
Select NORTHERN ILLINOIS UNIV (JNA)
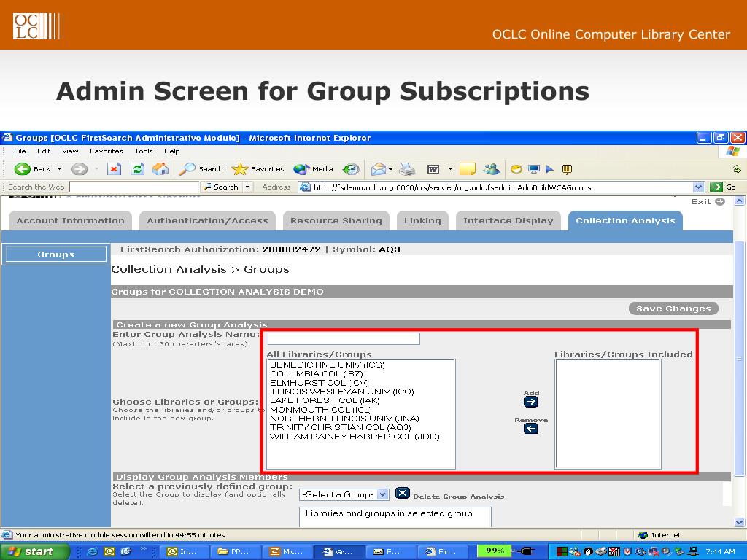[344, 419]
